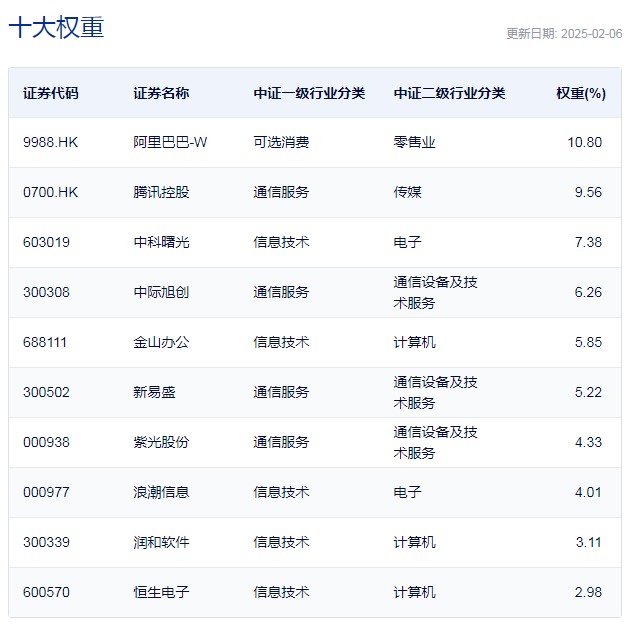
Task: Click the 10.80 weight value
Action: 584,142
